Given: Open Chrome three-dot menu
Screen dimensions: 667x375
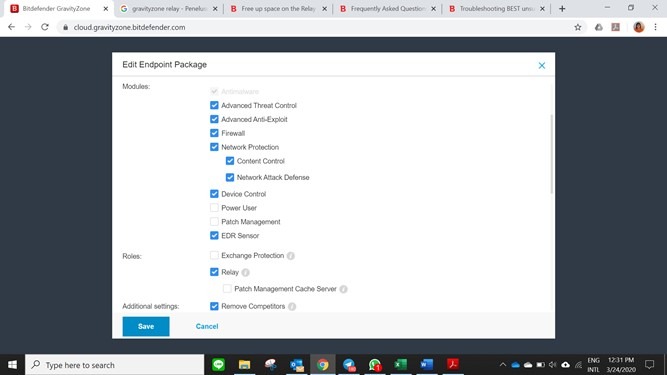Looking at the screenshot, I should [656, 27].
